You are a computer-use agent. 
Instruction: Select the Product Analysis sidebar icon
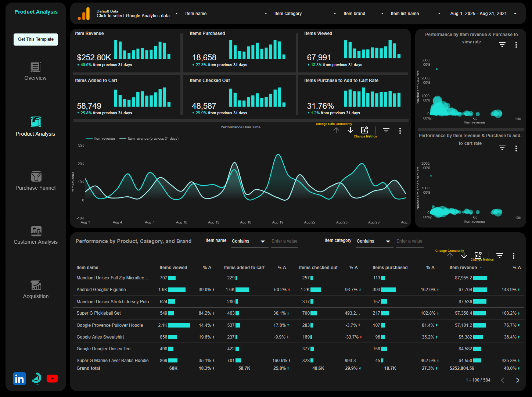[35, 122]
